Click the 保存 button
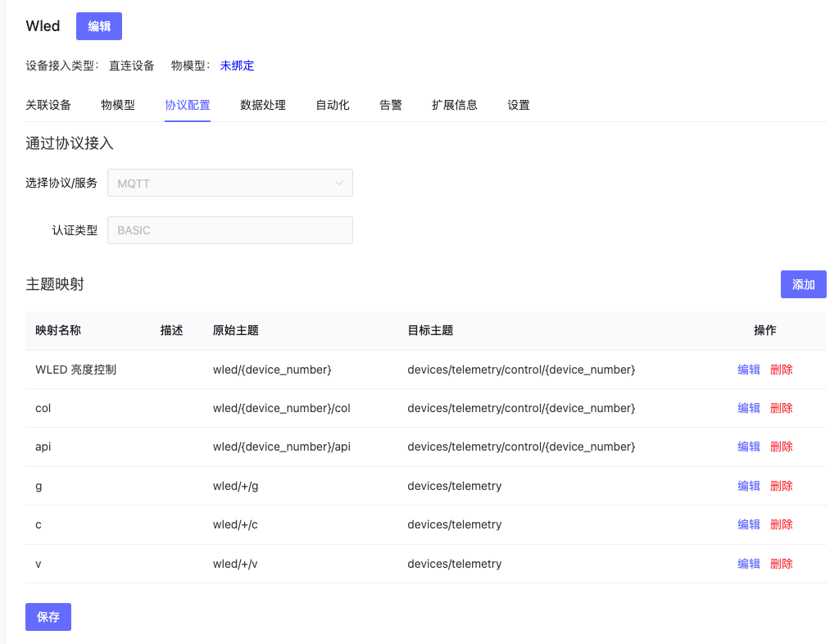Image resolution: width=839 pixels, height=644 pixels. coord(48,617)
